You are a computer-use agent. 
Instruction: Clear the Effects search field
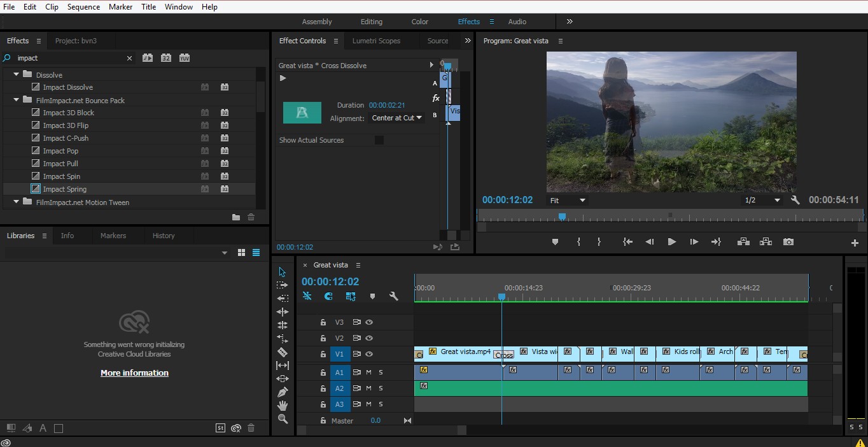(x=130, y=58)
